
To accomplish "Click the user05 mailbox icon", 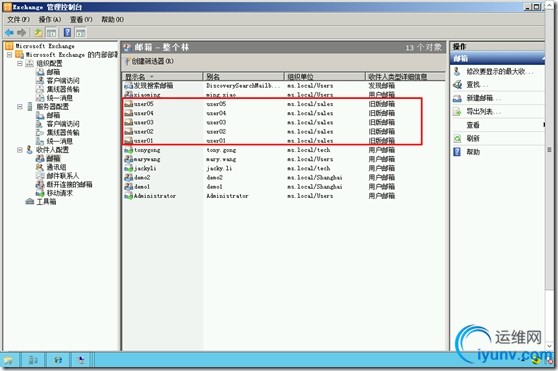I will coord(128,104).
